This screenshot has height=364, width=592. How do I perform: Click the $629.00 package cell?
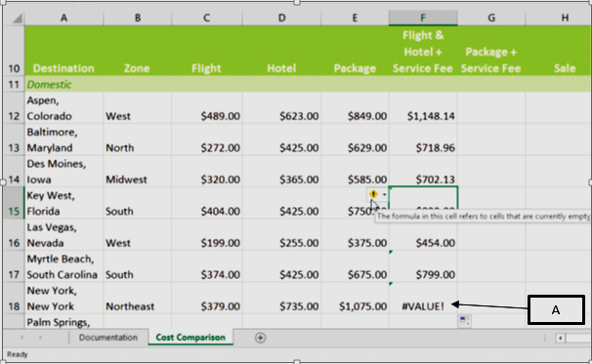pos(355,140)
